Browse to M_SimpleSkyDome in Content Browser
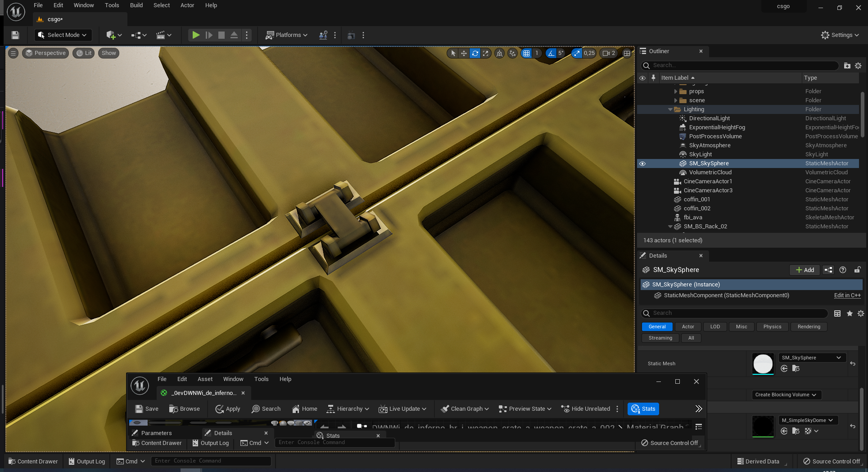This screenshot has width=868, height=472. coord(796,431)
